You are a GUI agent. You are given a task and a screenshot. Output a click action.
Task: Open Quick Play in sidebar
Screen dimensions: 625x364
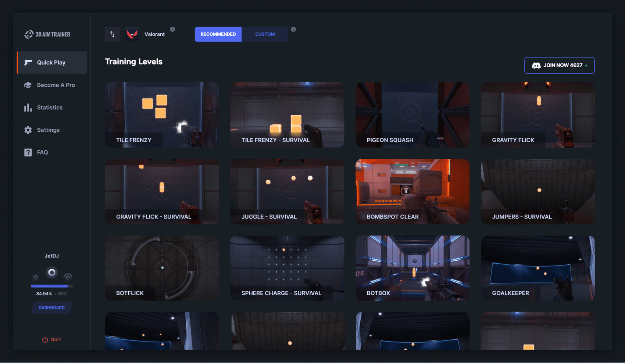(x=52, y=63)
